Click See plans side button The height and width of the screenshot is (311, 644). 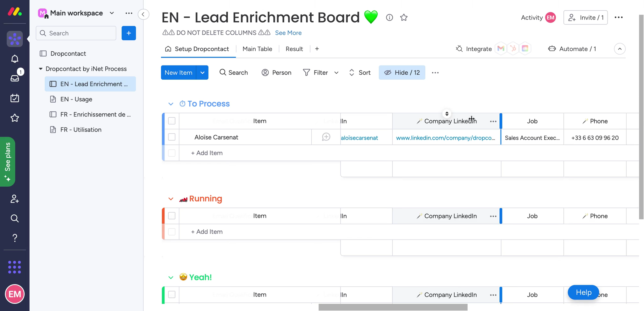[8, 162]
